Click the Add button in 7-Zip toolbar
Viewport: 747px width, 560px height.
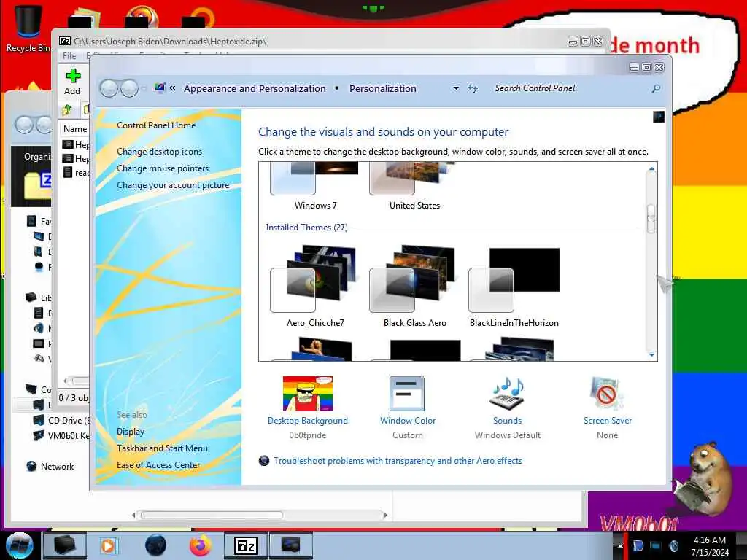(x=72, y=82)
